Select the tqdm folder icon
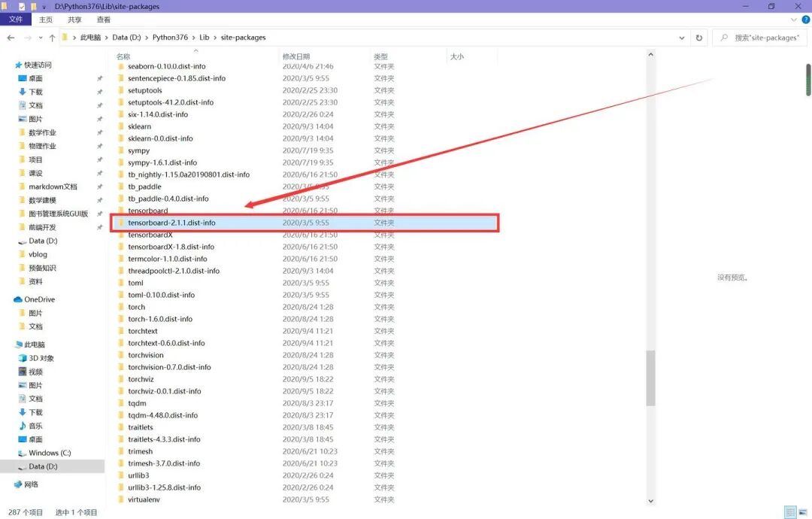The height and width of the screenshot is (519, 812). (120, 403)
